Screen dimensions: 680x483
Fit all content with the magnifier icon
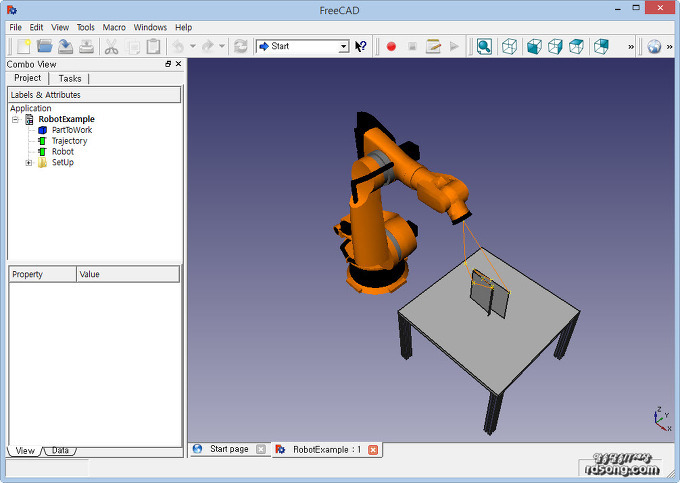(x=484, y=46)
